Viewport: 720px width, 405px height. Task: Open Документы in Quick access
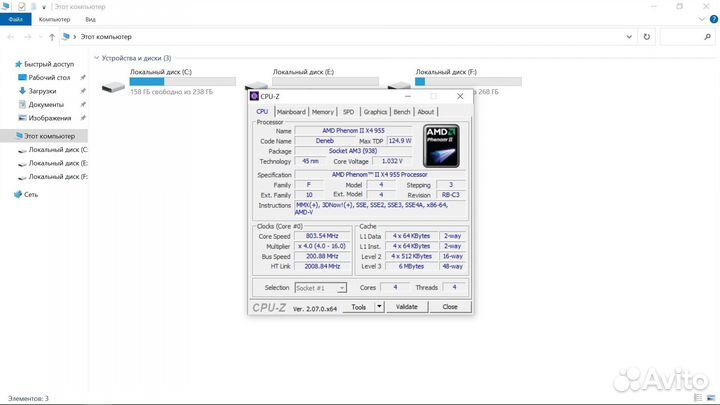[46, 104]
